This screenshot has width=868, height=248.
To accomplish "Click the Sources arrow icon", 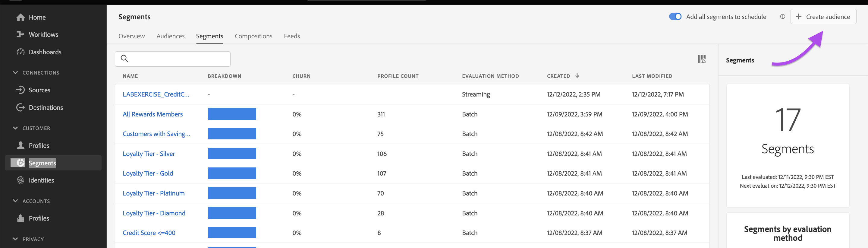I will point(20,90).
